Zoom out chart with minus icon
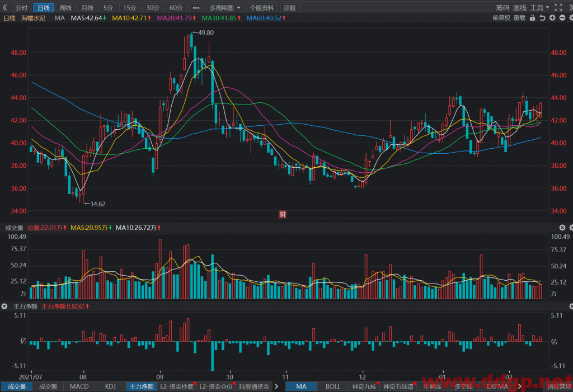Viewport: 573px width, 392px height. click(x=562, y=18)
